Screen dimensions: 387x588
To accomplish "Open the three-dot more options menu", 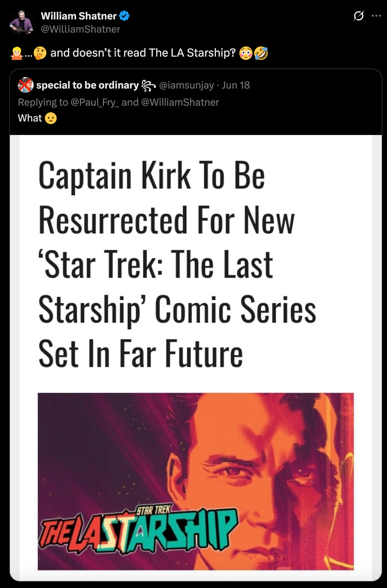I will pos(376,16).
